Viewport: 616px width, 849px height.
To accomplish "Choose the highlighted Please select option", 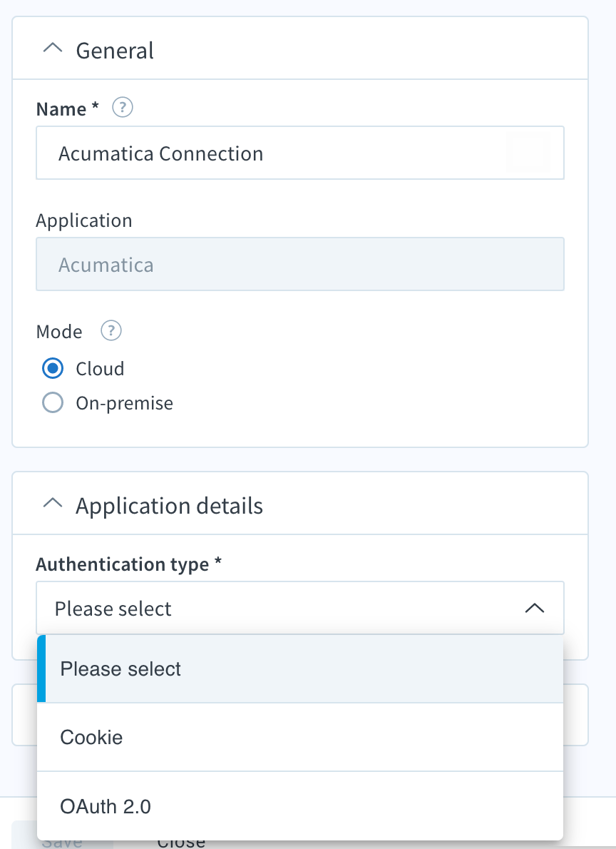I will 300,668.
